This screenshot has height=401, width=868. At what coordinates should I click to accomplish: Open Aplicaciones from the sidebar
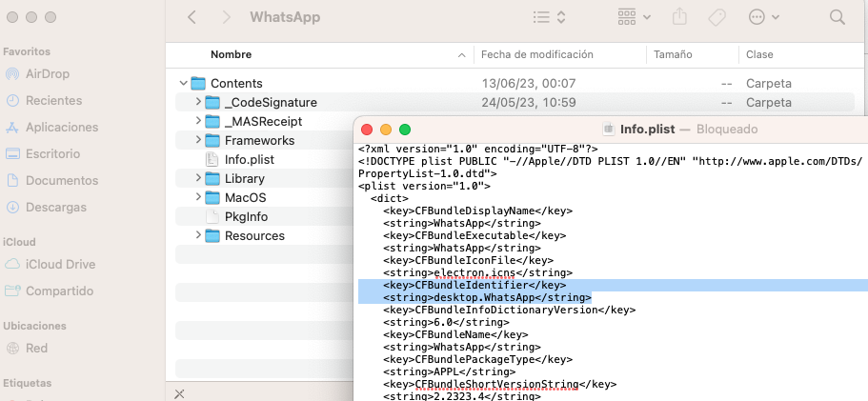point(61,127)
